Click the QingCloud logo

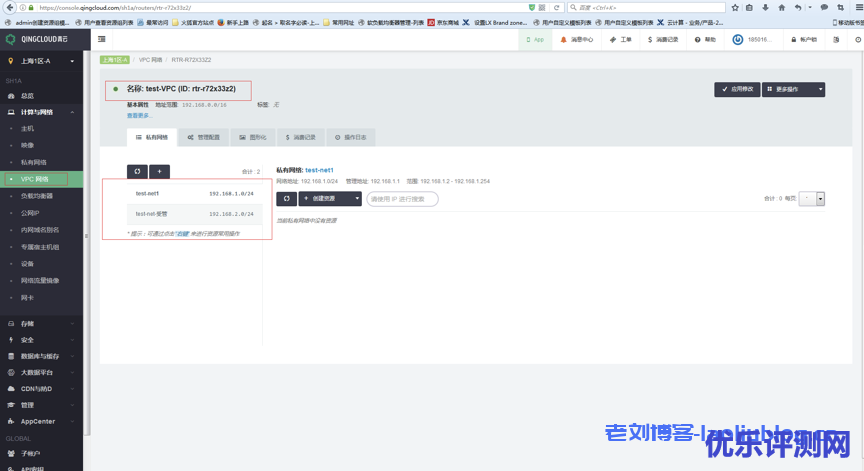[x=36, y=39]
